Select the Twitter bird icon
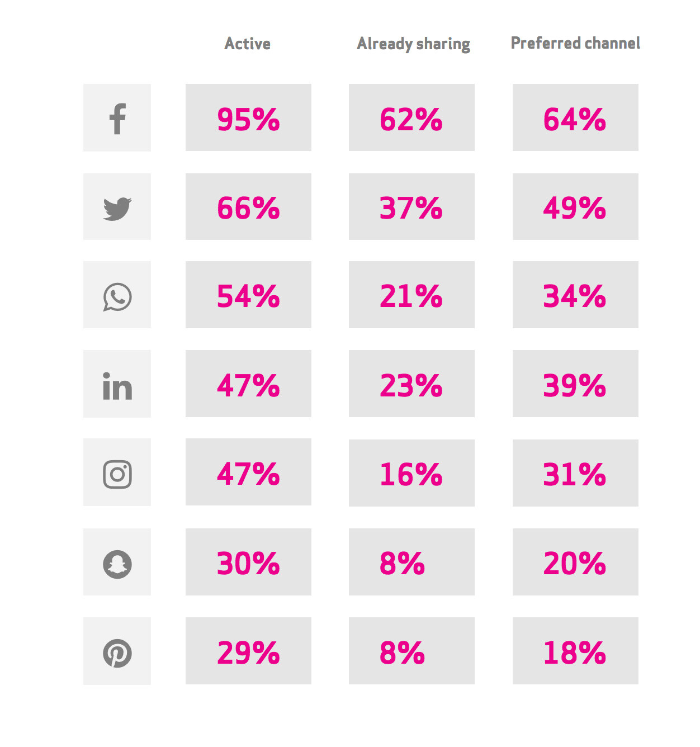The image size is (700, 747). tap(117, 209)
